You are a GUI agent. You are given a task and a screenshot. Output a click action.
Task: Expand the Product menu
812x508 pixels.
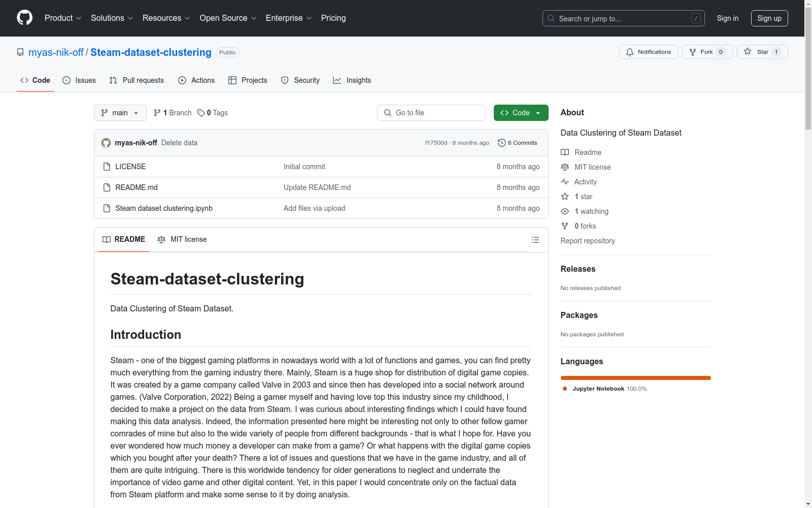click(63, 18)
